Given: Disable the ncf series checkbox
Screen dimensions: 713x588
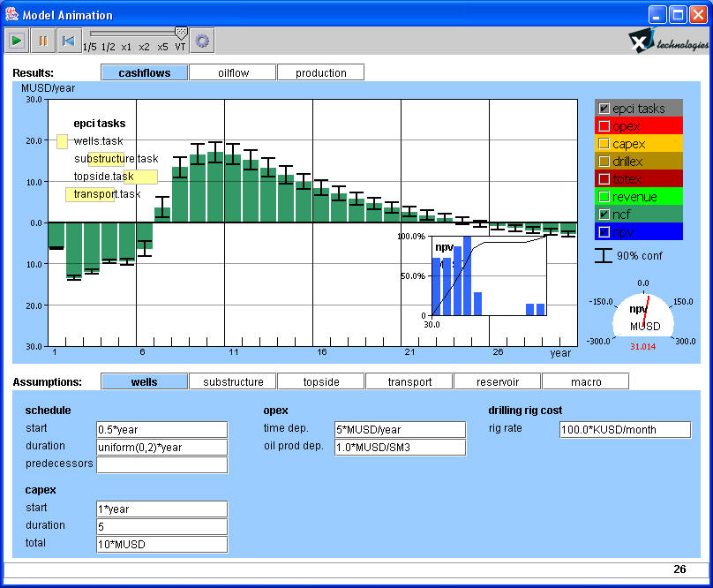Looking at the screenshot, I should point(604,214).
